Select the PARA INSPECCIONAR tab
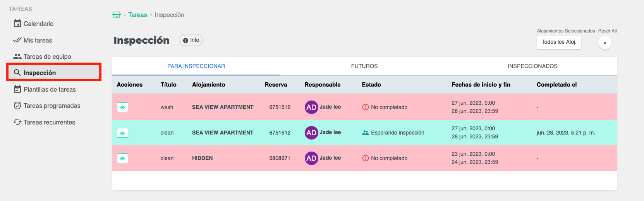 196,66
